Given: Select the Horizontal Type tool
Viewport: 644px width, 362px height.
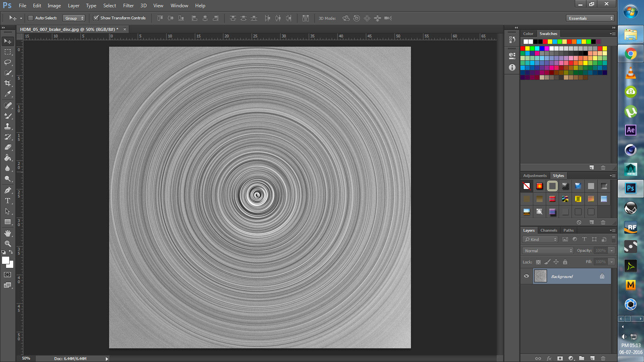Looking at the screenshot, I should (x=8, y=201).
